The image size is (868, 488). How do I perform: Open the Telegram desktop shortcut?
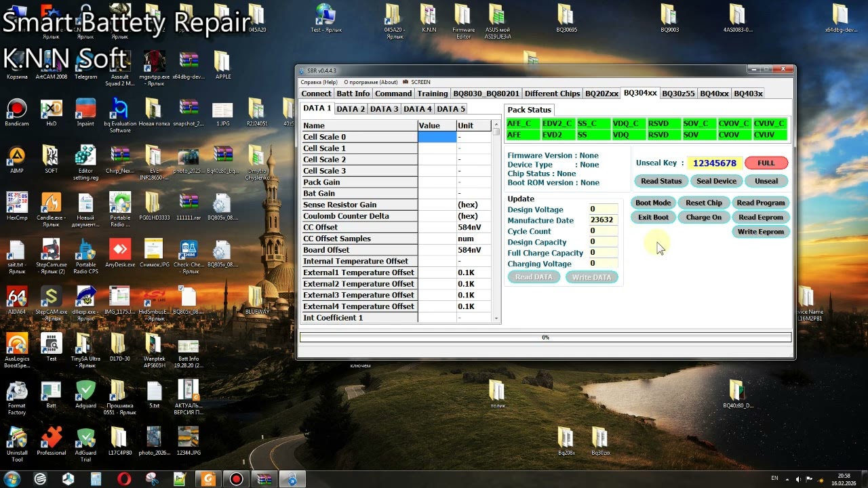[85, 66]
